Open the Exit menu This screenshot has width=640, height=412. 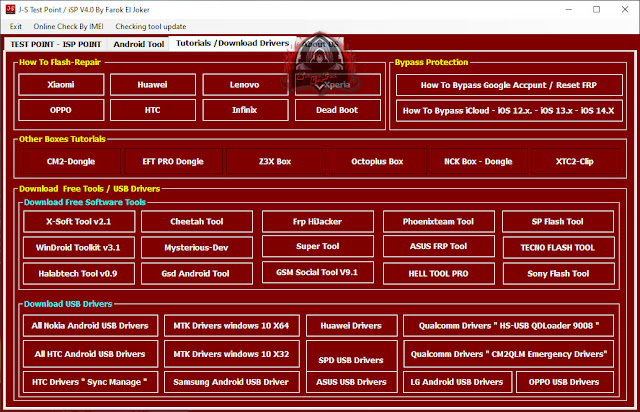tap(16, 27)
